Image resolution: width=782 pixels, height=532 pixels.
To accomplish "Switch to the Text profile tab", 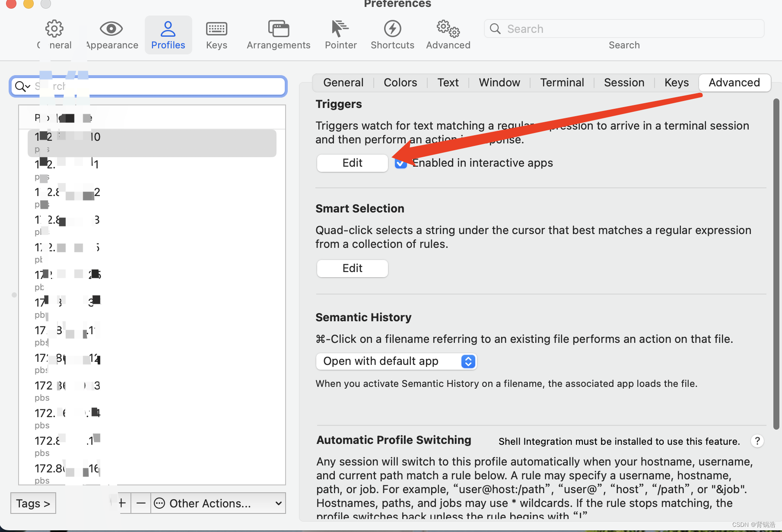I will pos(448,82).
